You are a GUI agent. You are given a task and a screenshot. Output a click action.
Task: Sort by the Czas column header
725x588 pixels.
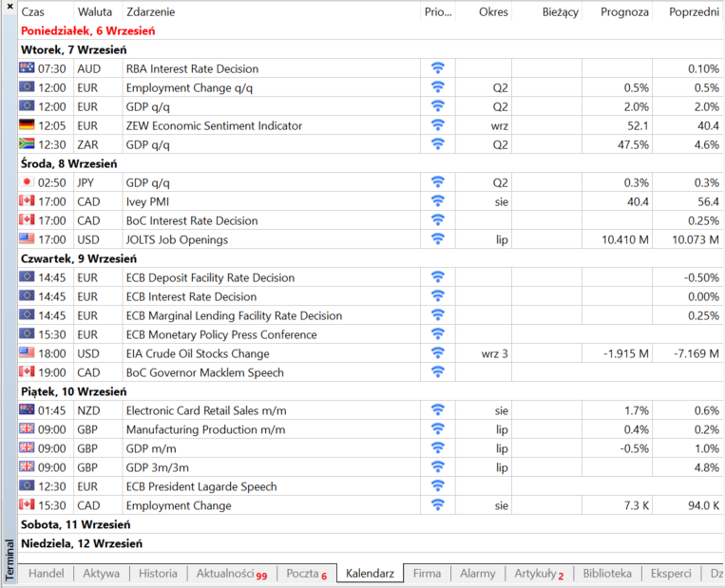pos(46,12)
